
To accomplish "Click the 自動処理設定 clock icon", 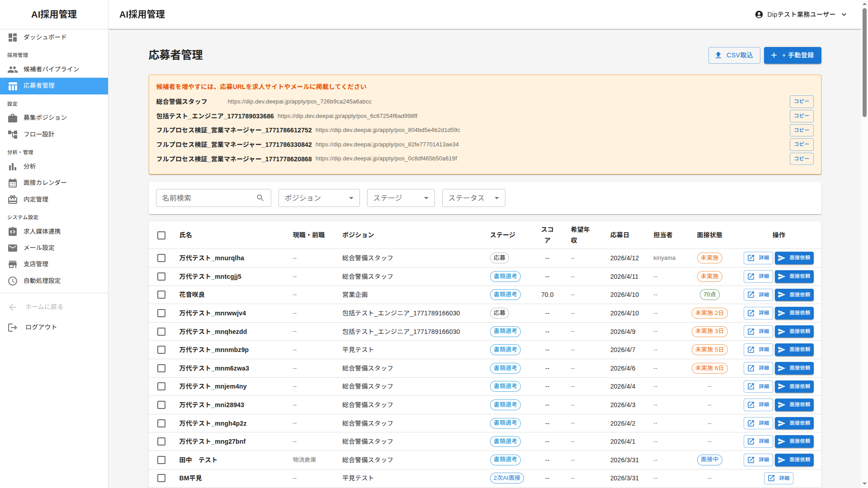I will click(x=13, y=281).
